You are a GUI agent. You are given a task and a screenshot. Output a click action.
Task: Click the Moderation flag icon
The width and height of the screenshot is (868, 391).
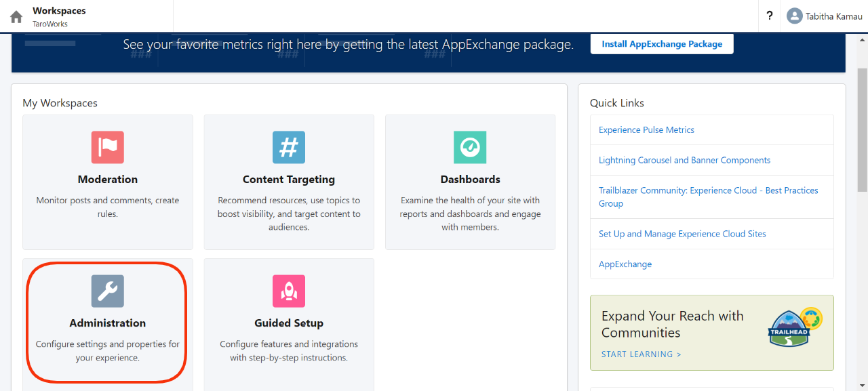click(x=108, y=147)
